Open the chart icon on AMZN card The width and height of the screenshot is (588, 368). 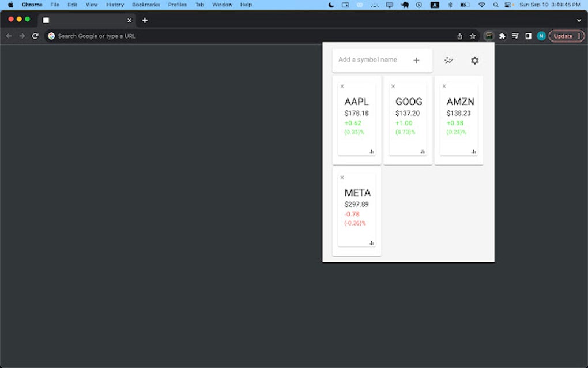pos(474,152)
